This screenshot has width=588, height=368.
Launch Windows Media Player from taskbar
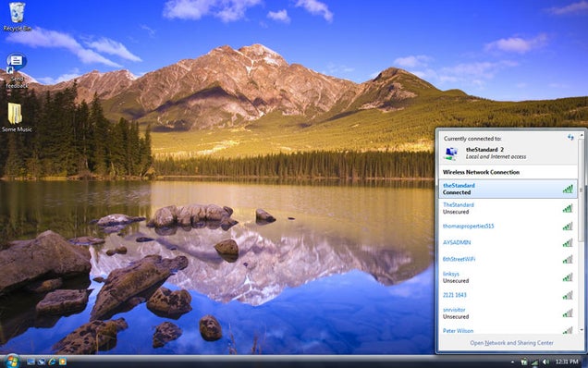tap(63, 362)
